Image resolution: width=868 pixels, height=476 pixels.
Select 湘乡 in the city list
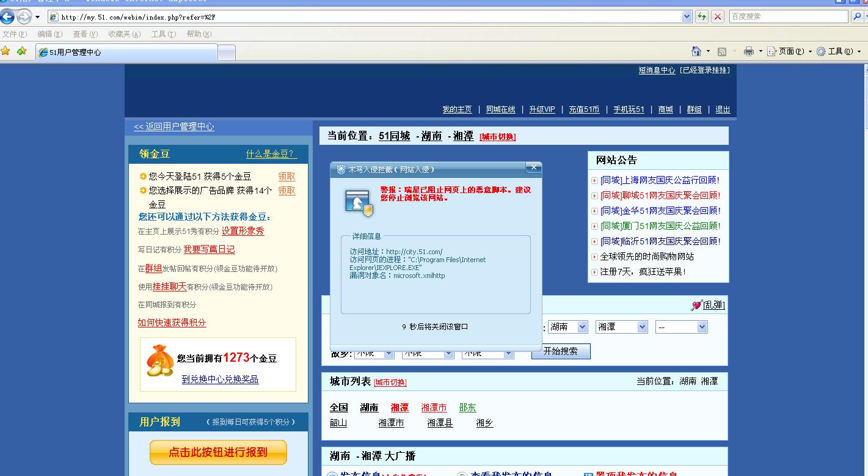[x=484, y=423]
